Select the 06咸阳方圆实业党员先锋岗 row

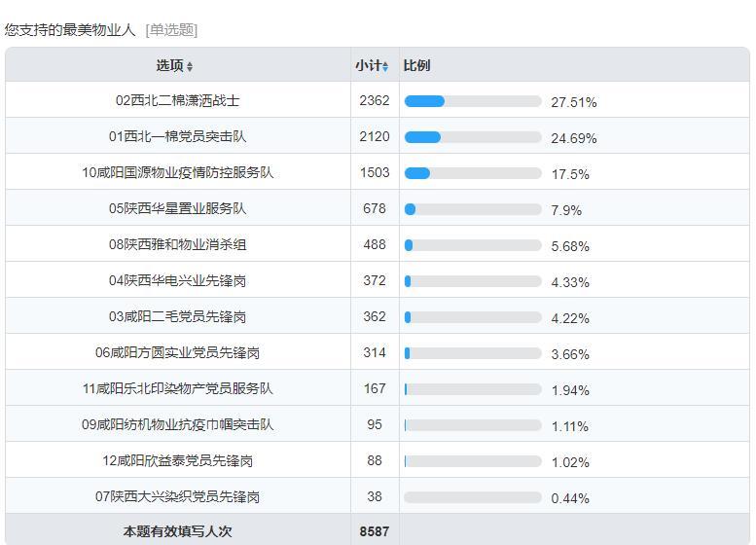tap(378, 351)
